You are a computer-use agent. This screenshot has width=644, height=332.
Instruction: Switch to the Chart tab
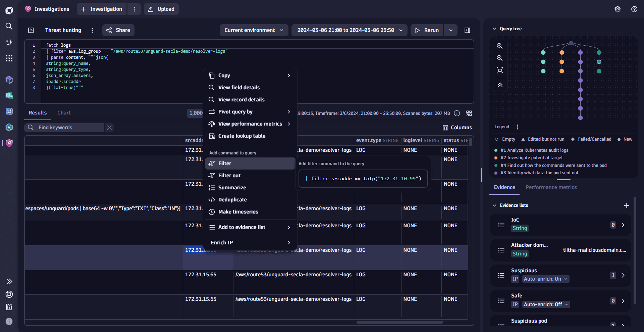coord(64,113)
